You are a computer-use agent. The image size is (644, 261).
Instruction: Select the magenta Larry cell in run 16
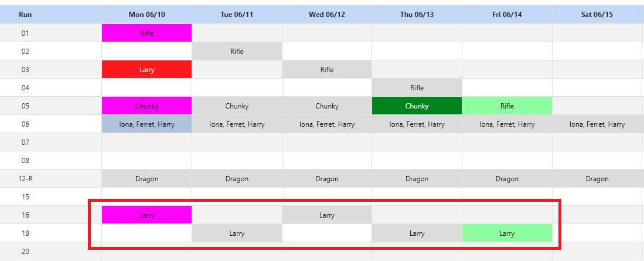146,215
